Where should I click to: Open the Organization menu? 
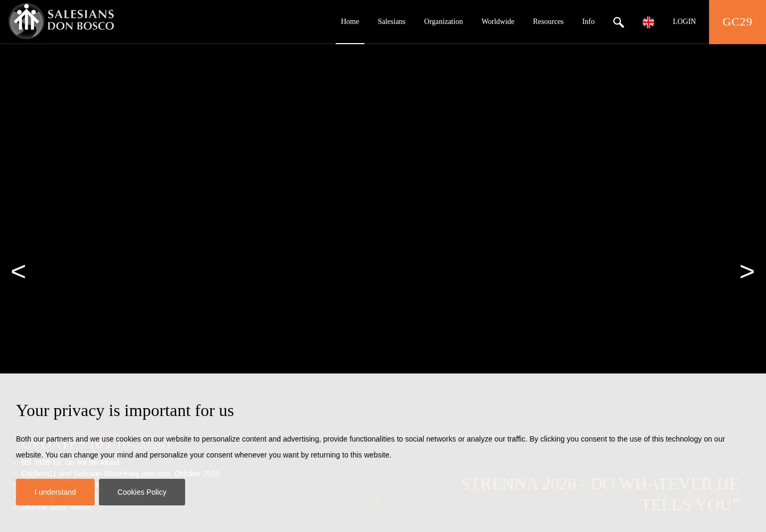[x=443, y=22]
